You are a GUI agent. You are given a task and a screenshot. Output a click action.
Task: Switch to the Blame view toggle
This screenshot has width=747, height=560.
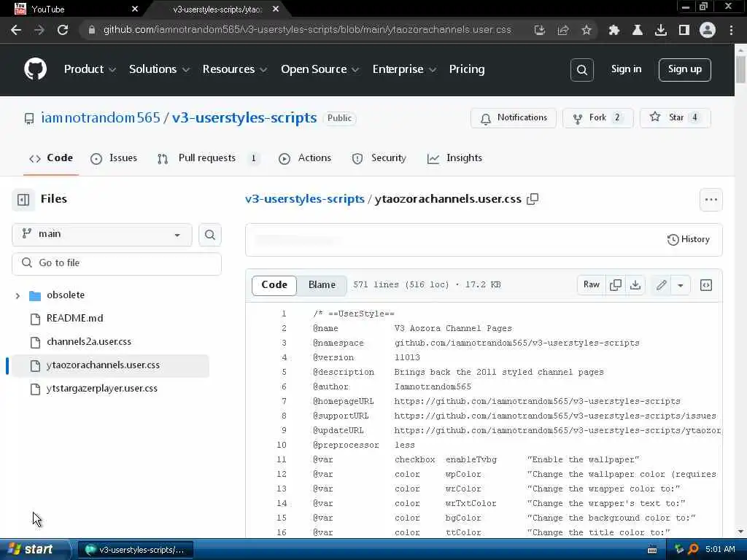click(x=322, y=285)
